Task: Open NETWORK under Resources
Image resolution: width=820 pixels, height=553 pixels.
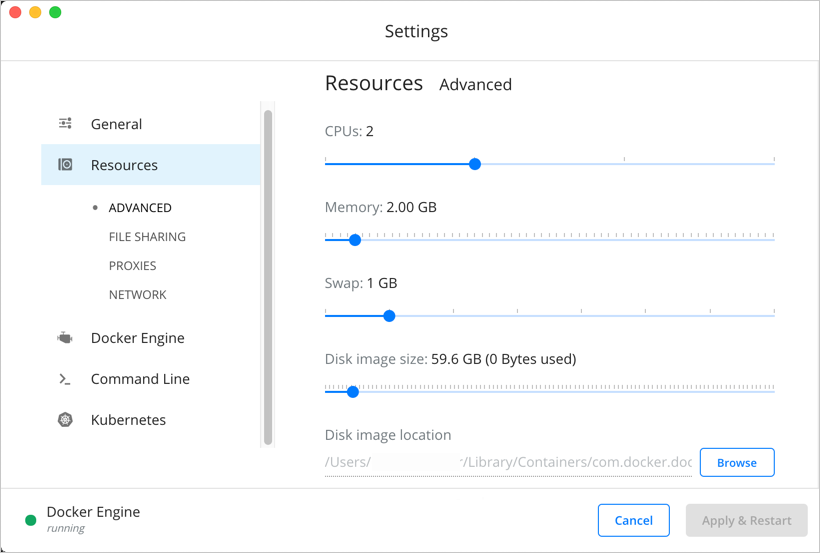Action: 137,295
